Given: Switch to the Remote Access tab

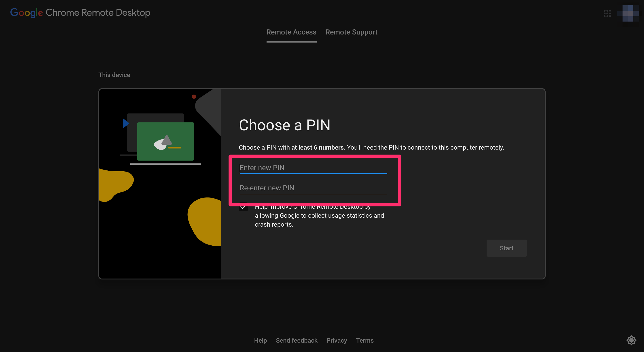Looking at the screenshot, I should 291,32.
